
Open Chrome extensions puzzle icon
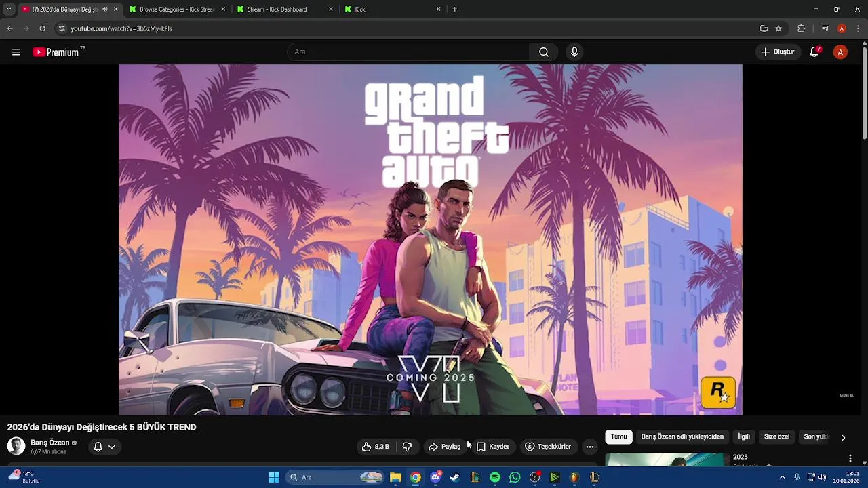801,28
